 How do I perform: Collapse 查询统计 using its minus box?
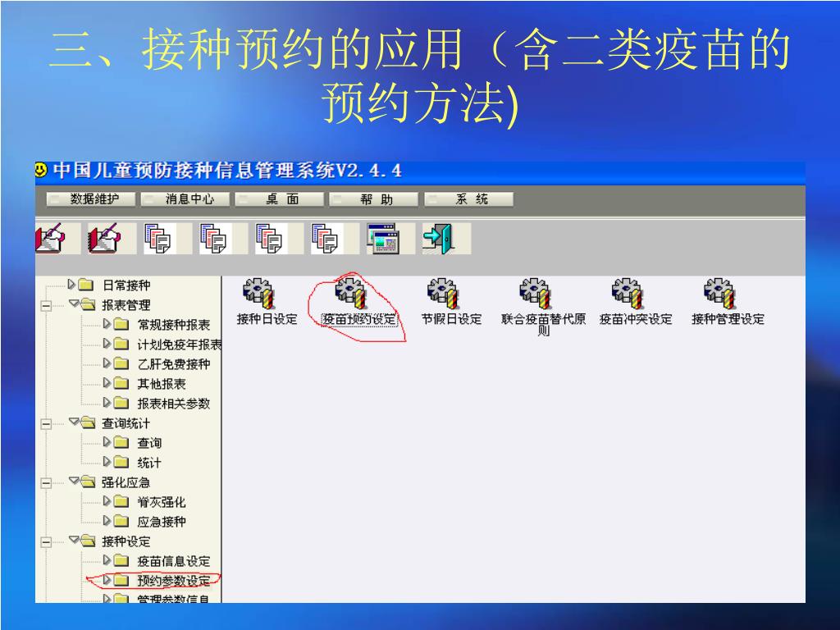coord(46,424)
